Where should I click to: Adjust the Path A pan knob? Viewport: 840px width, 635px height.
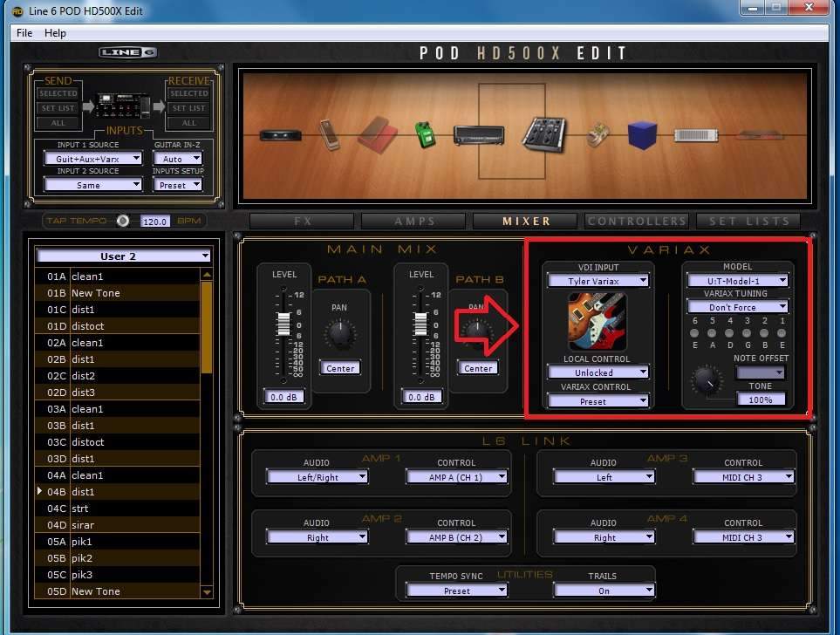pyautogui.click(x=339, y=334)
